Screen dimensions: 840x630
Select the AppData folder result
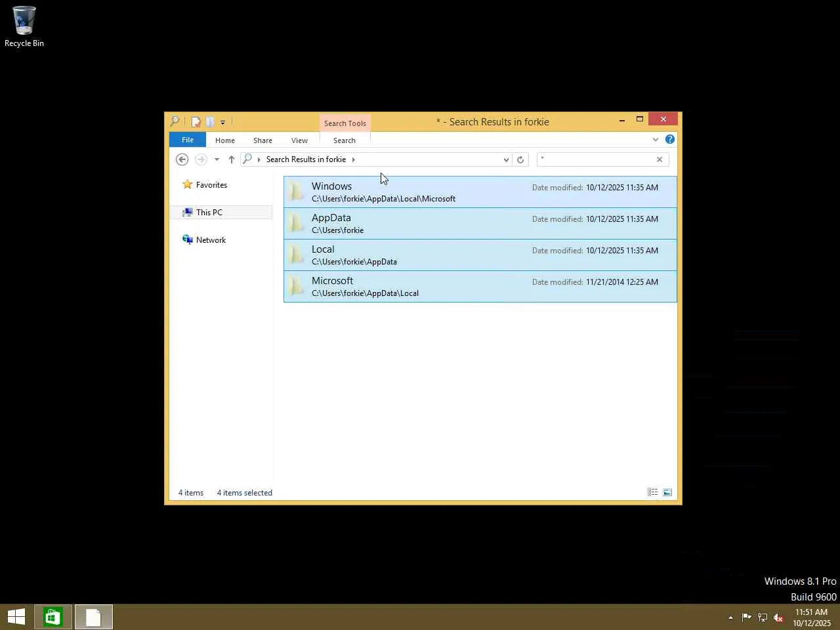click(480, 224)
